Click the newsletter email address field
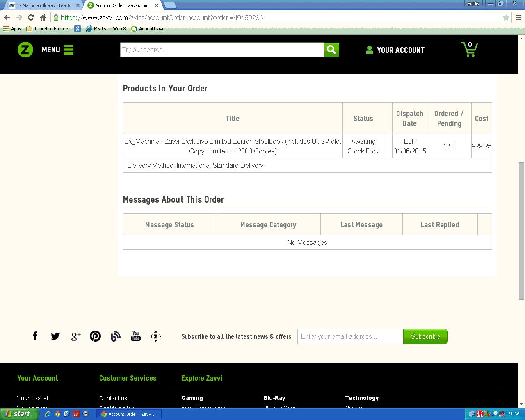This screenshot has height=420, width=525. [x=350, y=336]
